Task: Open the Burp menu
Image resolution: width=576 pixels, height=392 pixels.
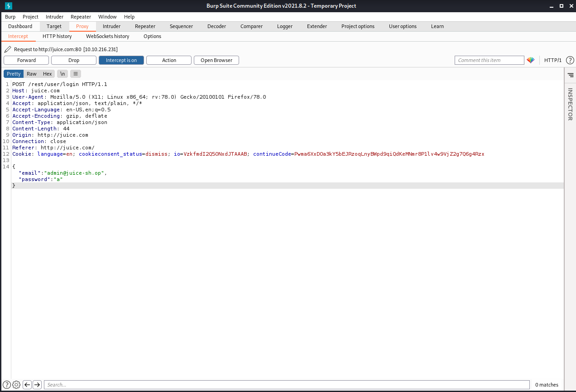Action: tap(10, 17)
